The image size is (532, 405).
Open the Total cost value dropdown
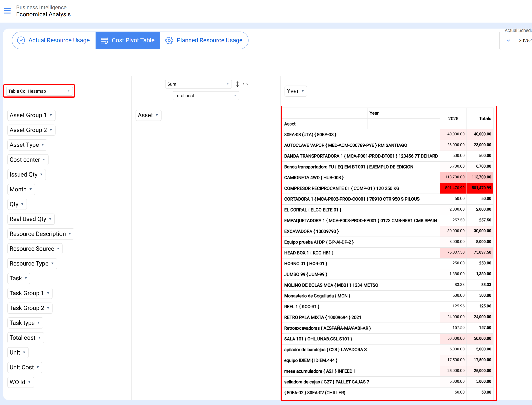coord(205,96)
